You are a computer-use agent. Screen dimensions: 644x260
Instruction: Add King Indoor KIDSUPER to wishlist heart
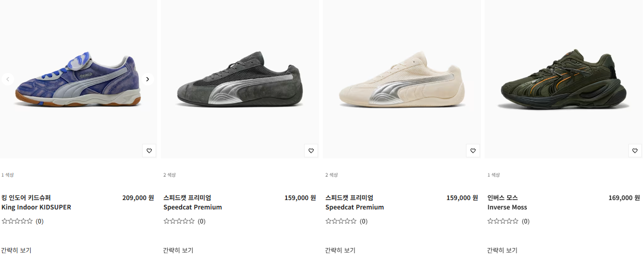[149, 151]
